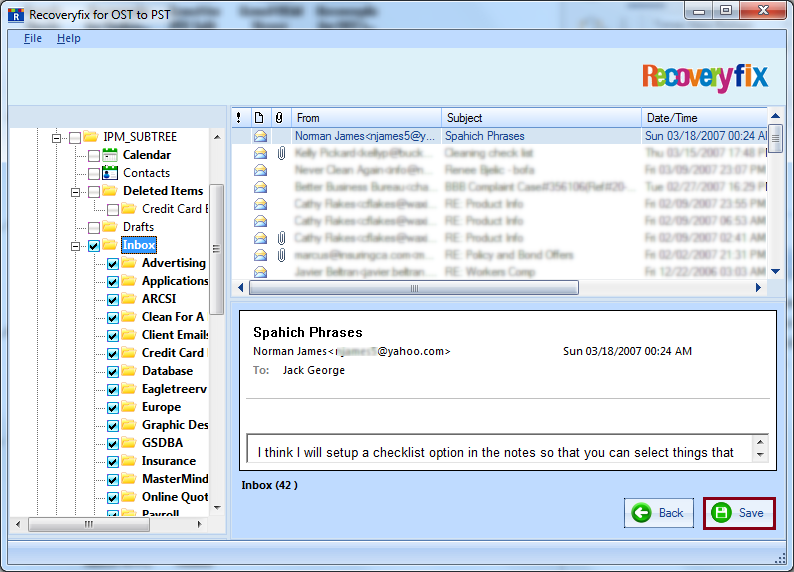This screenshot has width=794, height=572.
Task: Sort emails by Subject column
Action: point(541,118)
